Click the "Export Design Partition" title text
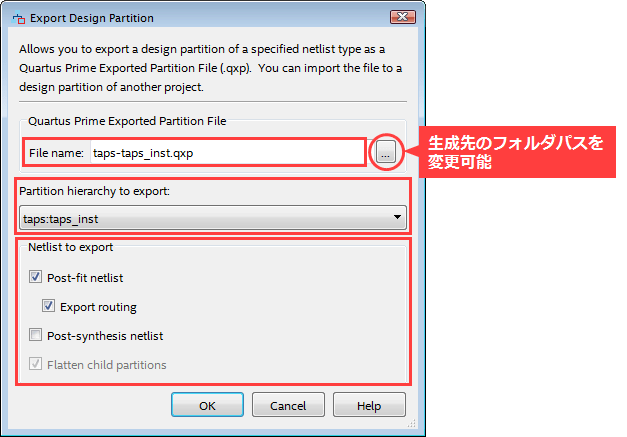This screenshot has width=627, height=437. point(92,17)
